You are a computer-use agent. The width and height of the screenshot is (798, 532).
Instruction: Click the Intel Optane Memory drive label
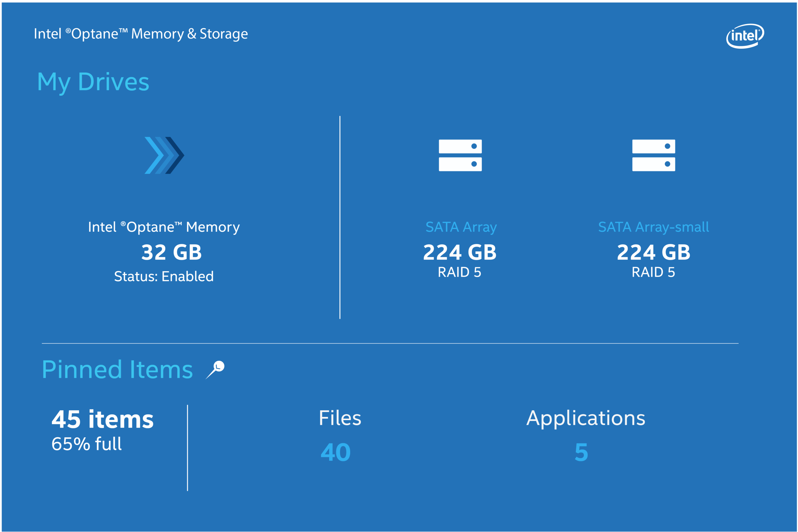pos(164,227)
